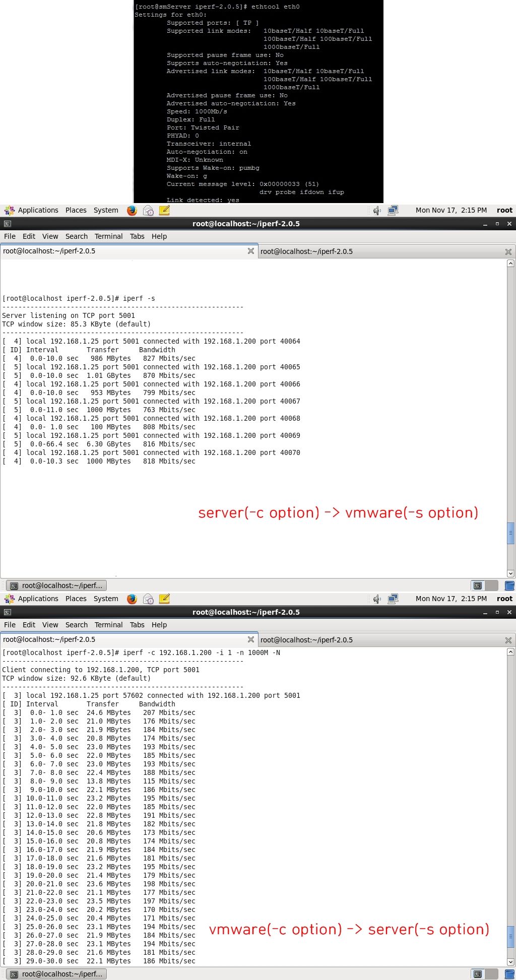Switch to the second workspace below the iperf -s terminal
The image size is (516, 980).
coord(492,585)
